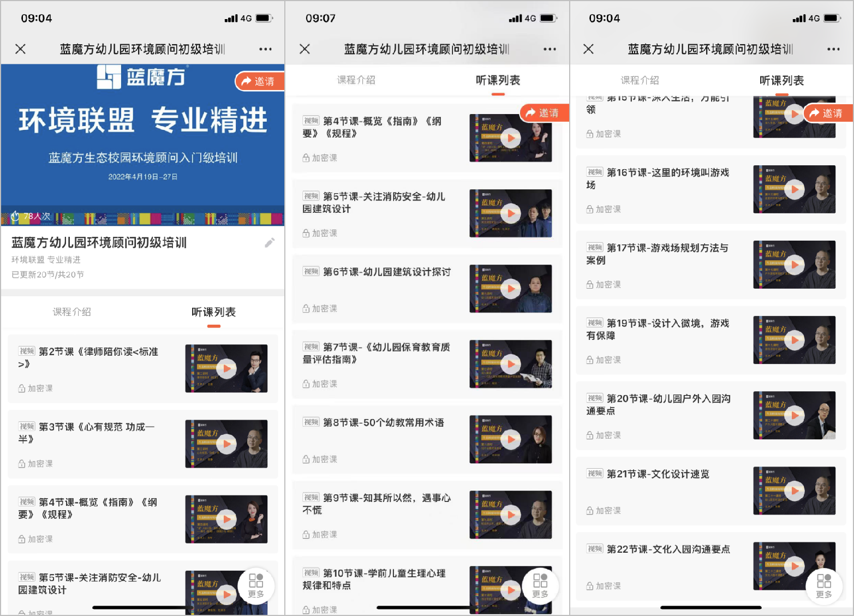Tap the 邀请 share button on middle phone
Viewport: 854px width, 616px height.
point(544,113)
